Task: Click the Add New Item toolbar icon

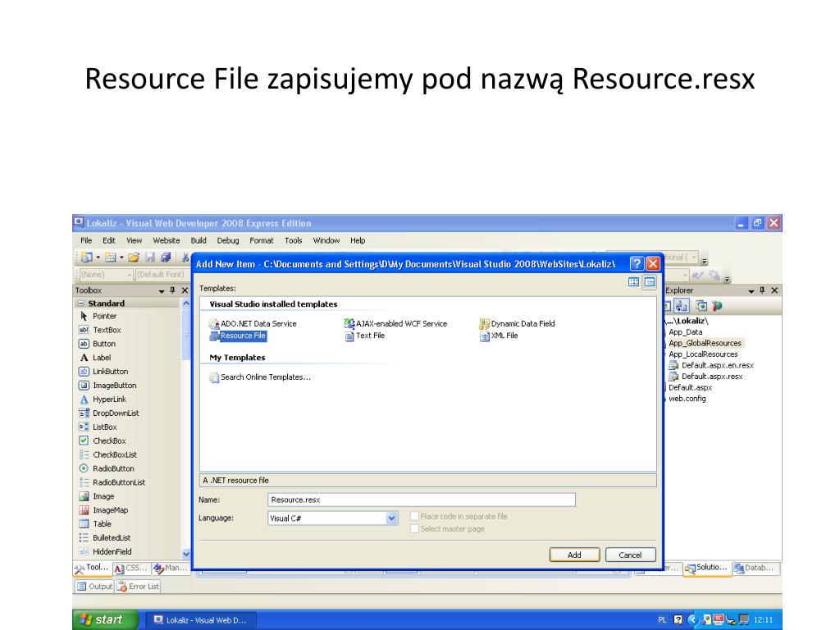Action: 111,258
